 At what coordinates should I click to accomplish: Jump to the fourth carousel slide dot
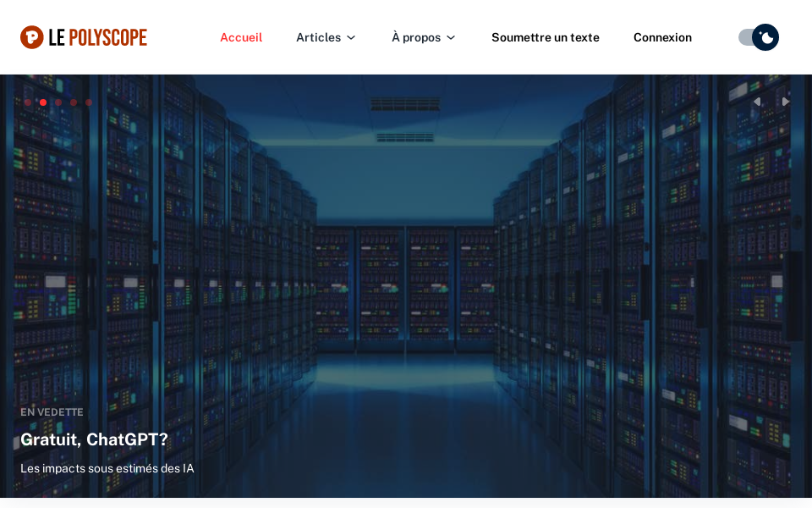pyautogui.click(x=74, y=102)
